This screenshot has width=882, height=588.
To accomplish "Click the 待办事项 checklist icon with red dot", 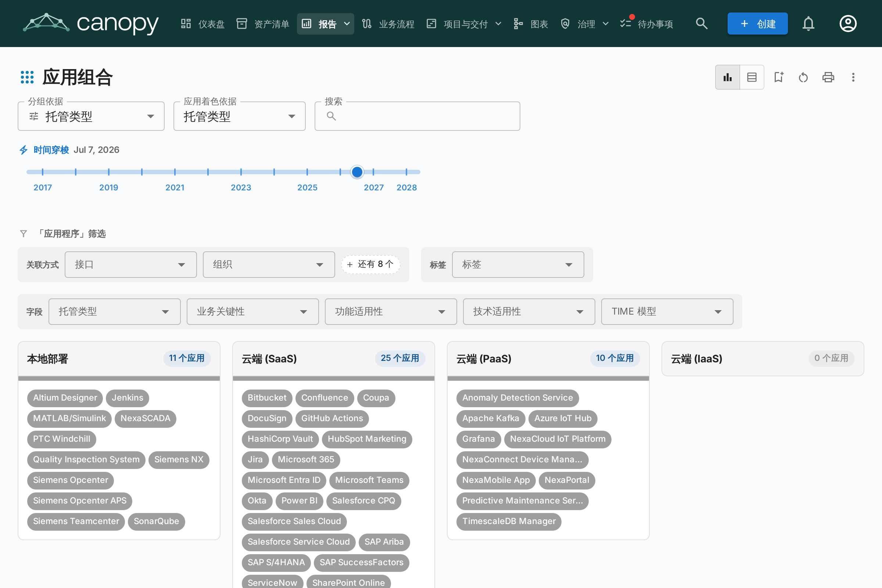I will [x=625, y=24].
